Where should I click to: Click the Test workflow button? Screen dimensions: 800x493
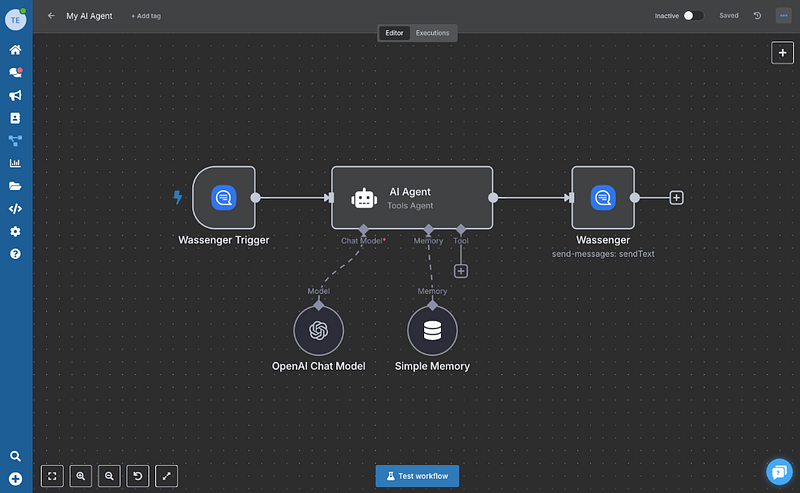[418, 475]
